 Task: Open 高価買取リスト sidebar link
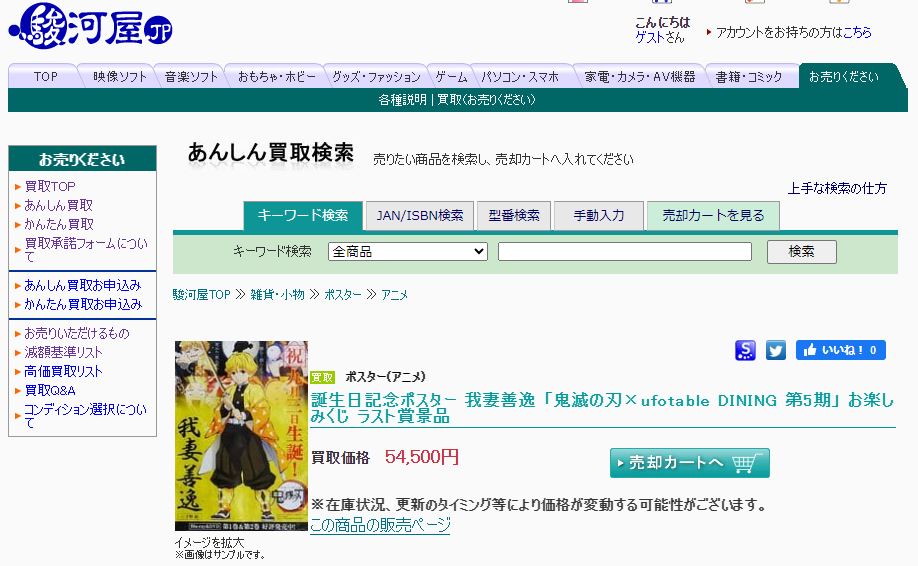(x=63, y=371)
